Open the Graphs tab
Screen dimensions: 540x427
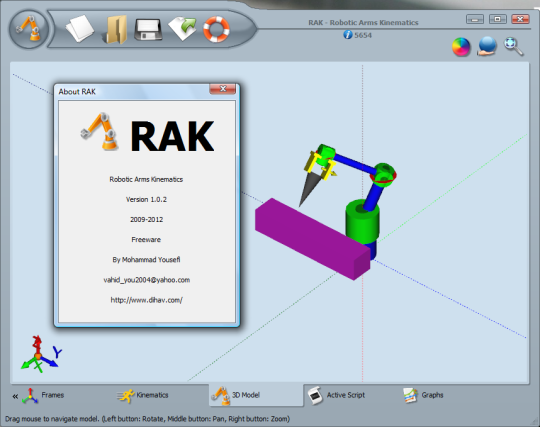423,395
